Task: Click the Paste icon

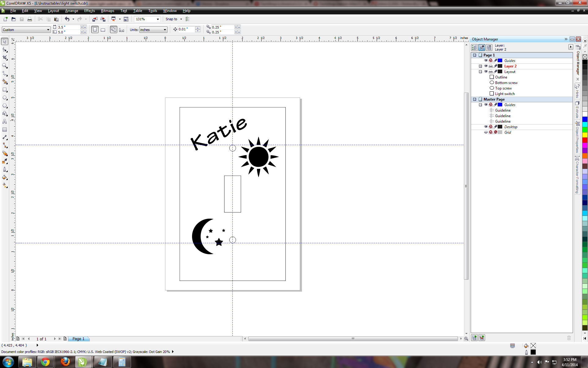Action: click(x=56, y=19)
